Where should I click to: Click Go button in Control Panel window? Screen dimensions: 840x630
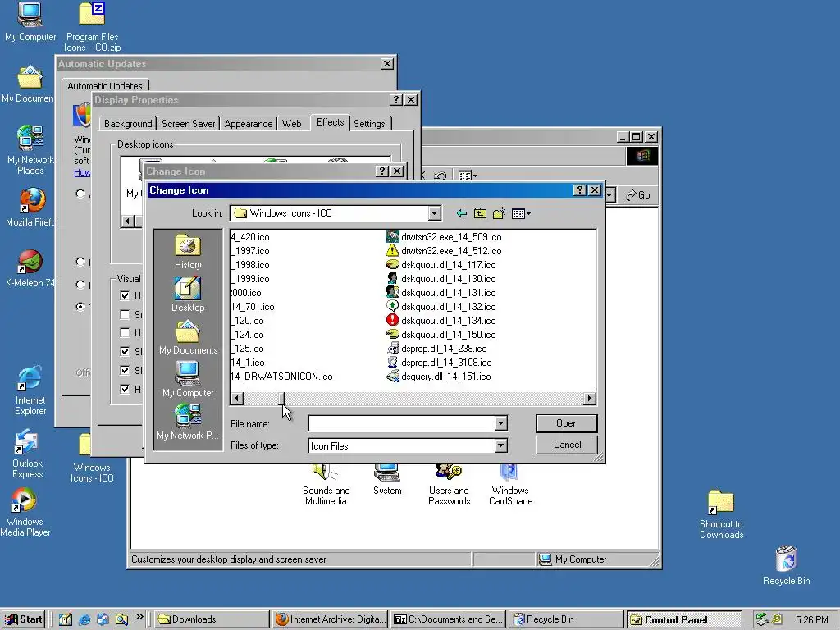click(x=638, y=195)
